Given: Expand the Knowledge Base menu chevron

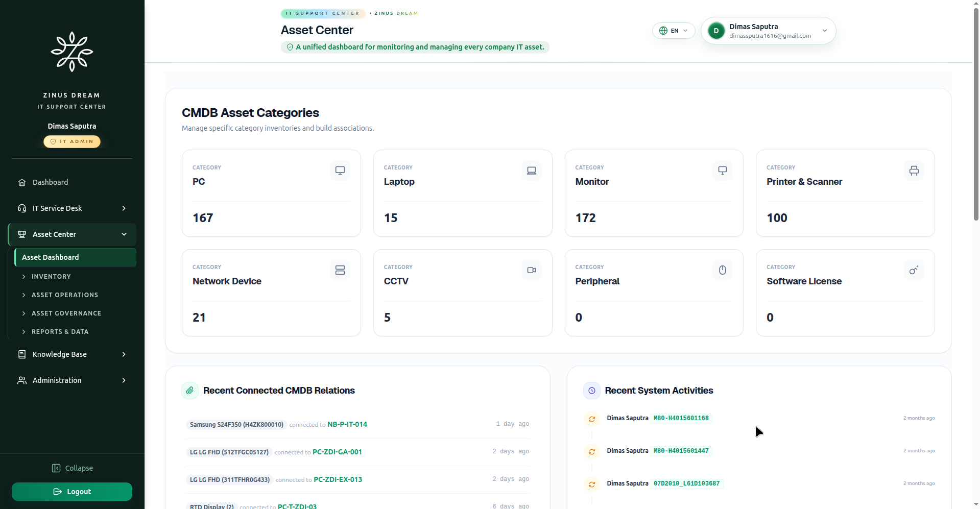Looking at the screenshot, I should 124,354.
